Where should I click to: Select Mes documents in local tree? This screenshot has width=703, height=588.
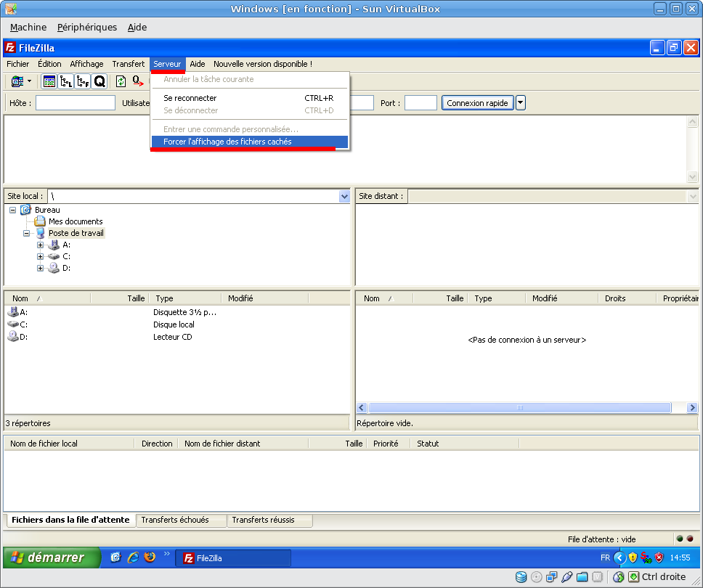(76, 221)
